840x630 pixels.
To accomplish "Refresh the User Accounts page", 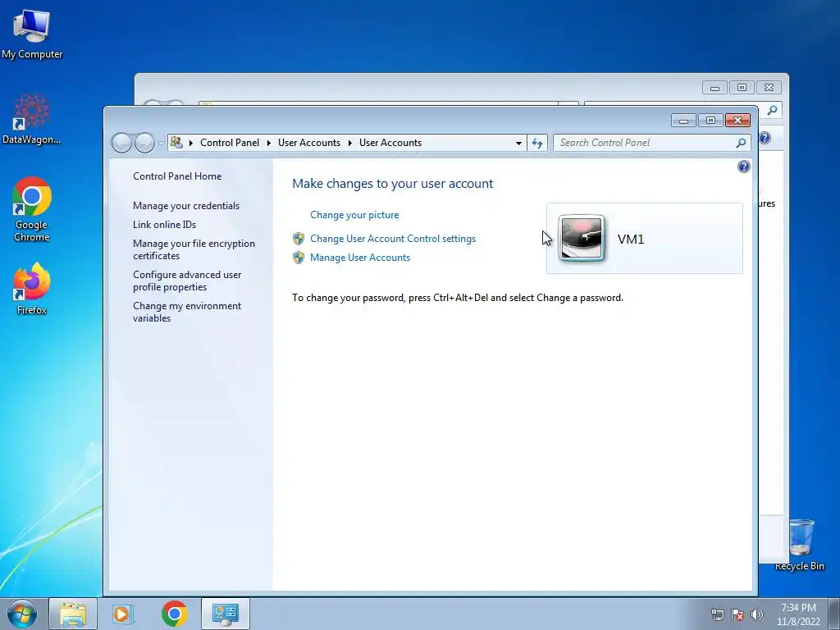I will (x=537, y=143).
